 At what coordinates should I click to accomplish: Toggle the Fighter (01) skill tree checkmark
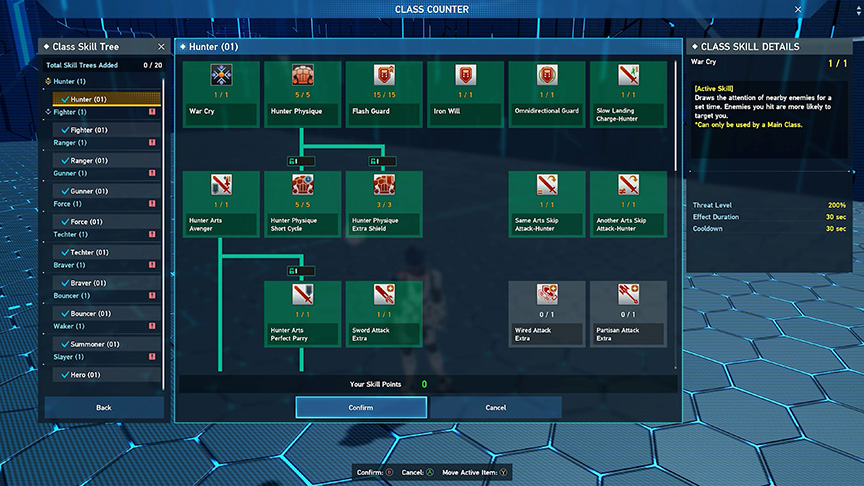coord(65,130)
